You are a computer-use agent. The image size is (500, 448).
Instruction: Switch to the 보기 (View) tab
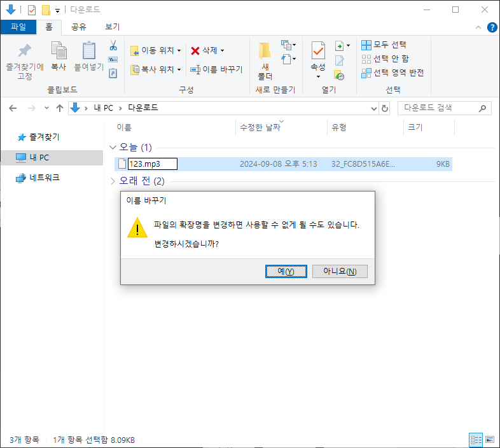coord(112,27)
